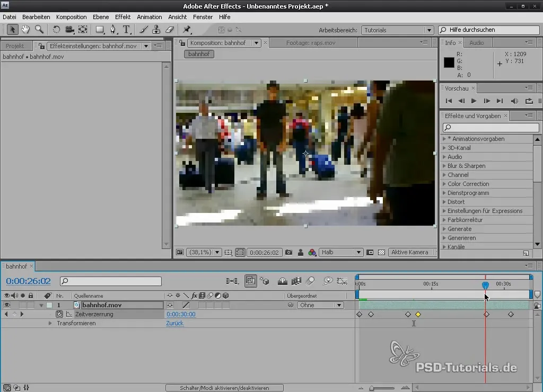Click Zurück link for Transformieren
Viewport: 543px width, 392px height.
(175, 323)
